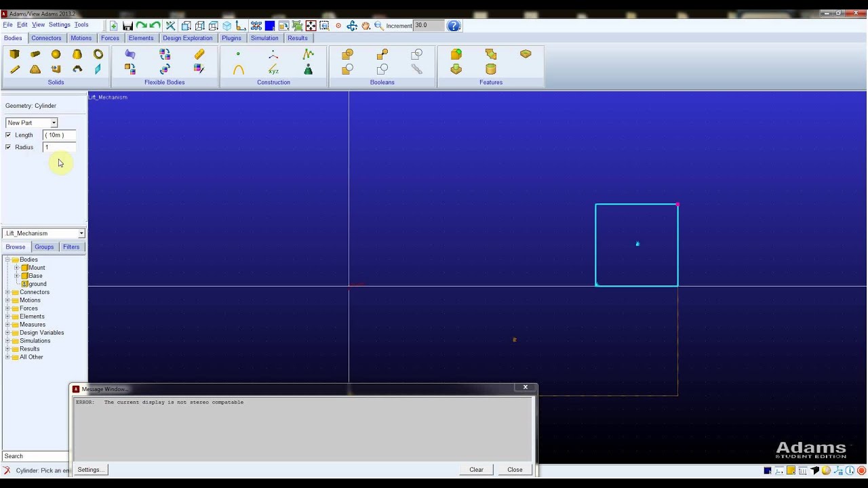Switch to the Groups browser tab

[44, 247]
